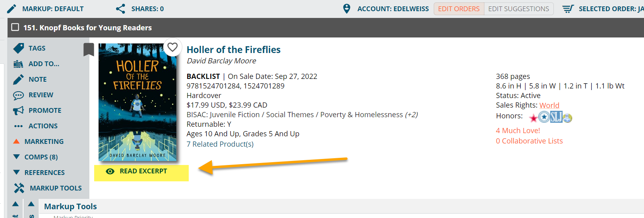The image size is (644, 218).
Task: Open the Tags tool icon
Action: click(x=18, y=48)
